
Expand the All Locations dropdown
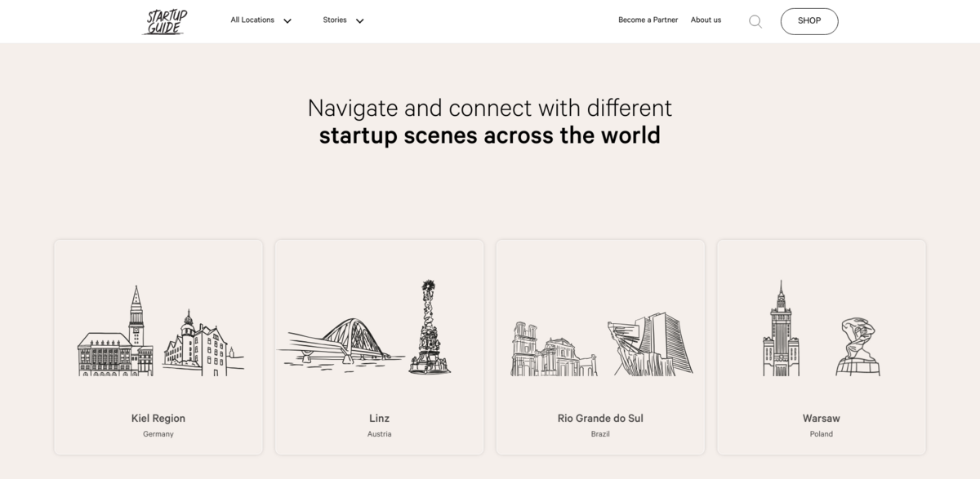pyautogui.click(x=252, y=20)
